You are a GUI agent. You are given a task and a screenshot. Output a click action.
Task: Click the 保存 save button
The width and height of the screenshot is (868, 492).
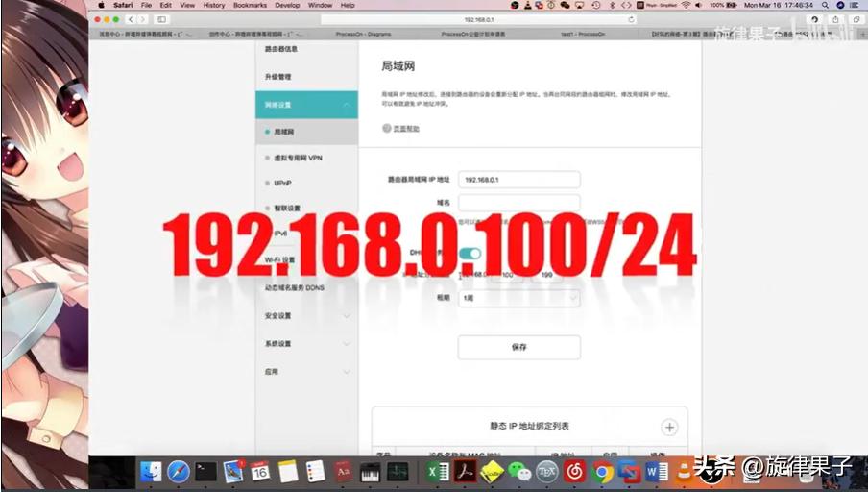[519, 348]
